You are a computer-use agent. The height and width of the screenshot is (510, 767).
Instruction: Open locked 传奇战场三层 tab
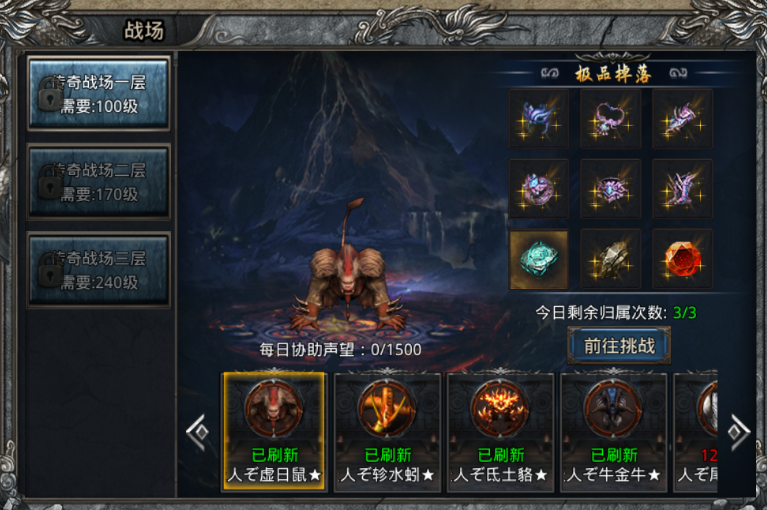pos(99,269)
